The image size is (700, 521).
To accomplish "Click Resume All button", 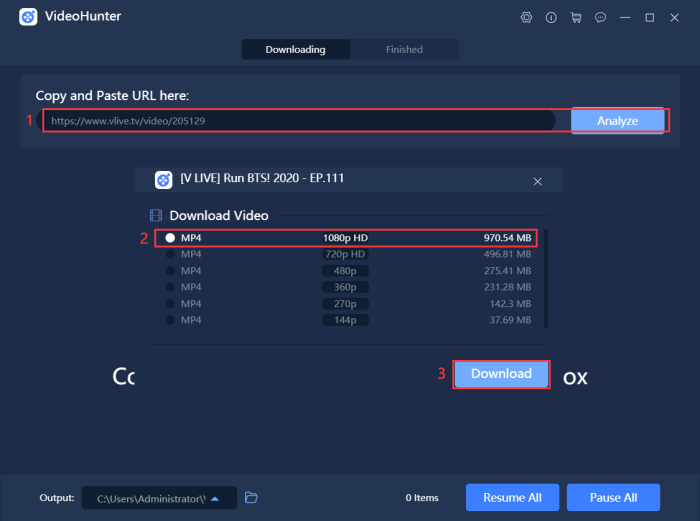I will (x=512, y=497).
